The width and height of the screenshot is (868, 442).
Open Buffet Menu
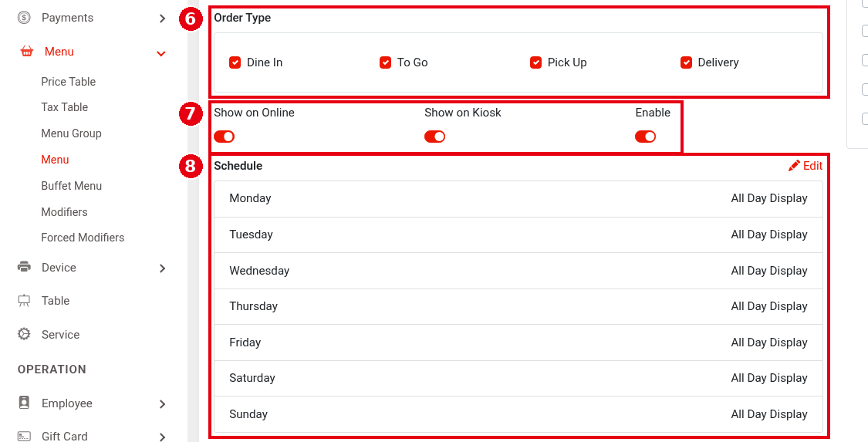(72, 186)
